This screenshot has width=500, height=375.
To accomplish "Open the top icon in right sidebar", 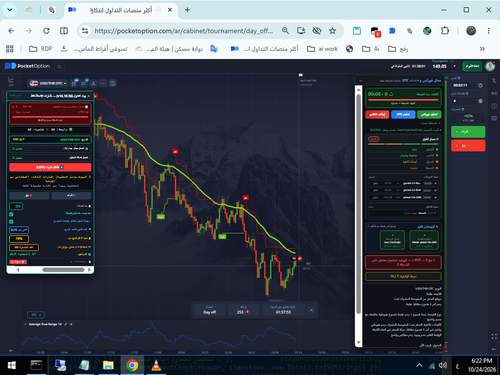I will click(x=494, y=81).
